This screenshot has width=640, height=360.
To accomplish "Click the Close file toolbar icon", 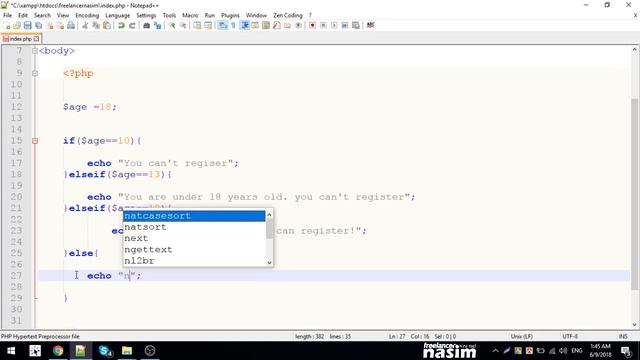I will [x=49, y=25].
